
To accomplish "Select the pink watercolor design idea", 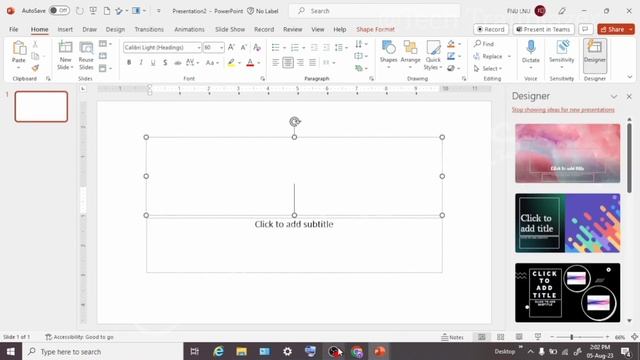I will tap(567, 153).
